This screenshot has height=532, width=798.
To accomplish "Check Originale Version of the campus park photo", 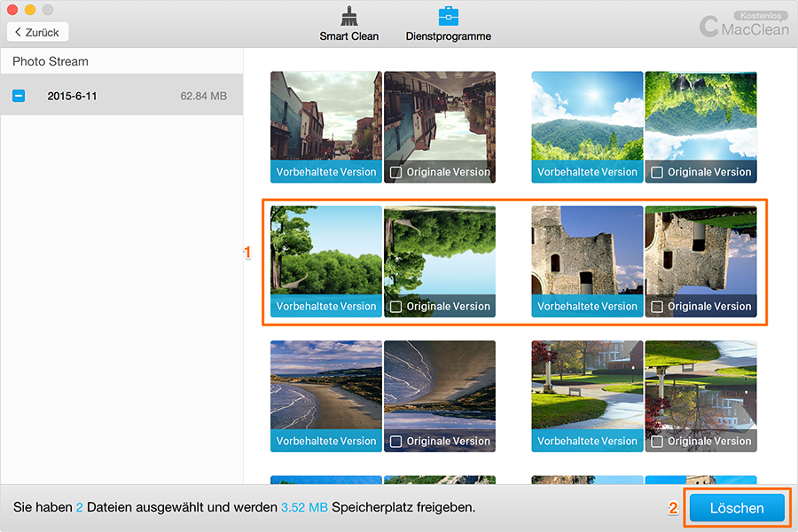I will coord(657,442).
